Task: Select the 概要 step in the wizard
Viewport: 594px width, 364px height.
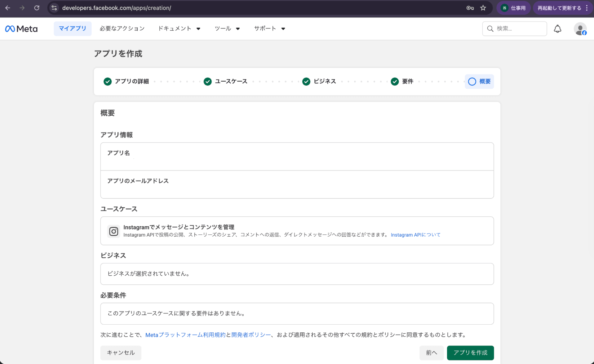Action: [x=479, y=82]
